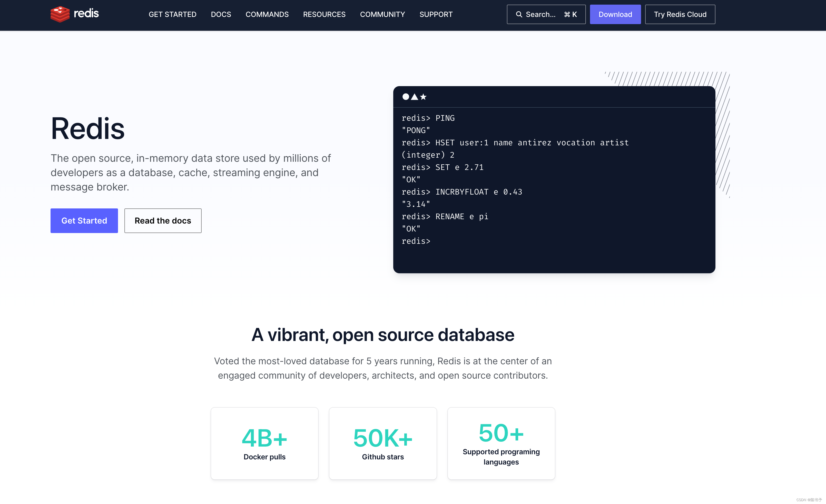Click the COMMANDS navigation menu item
826x504 pixels.
(x=267, y=14)
